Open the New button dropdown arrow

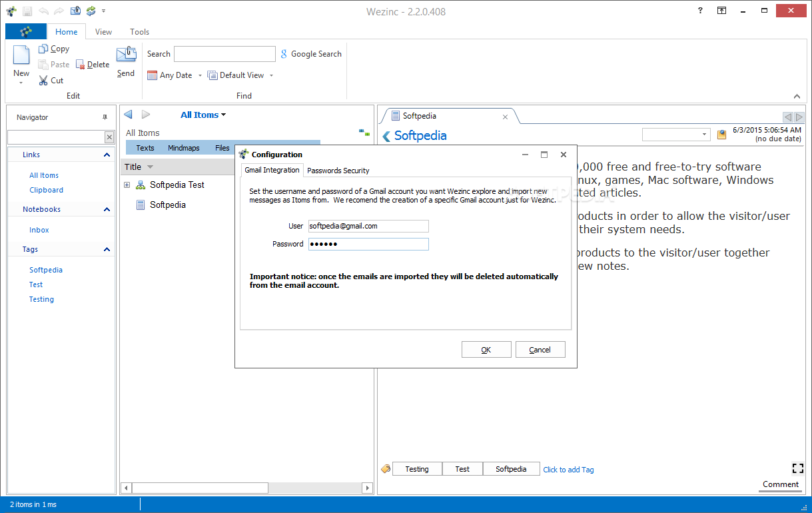(21, 83)
